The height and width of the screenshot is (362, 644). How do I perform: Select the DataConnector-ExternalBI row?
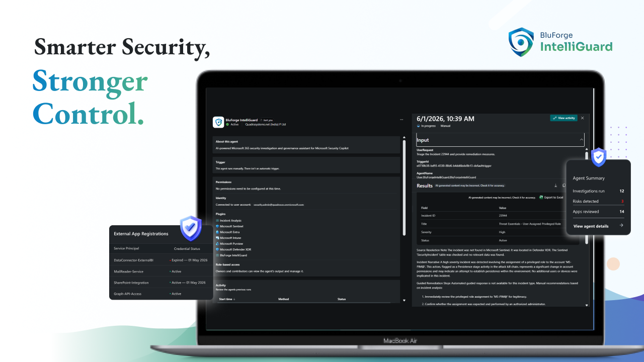[x=161, y=260]
